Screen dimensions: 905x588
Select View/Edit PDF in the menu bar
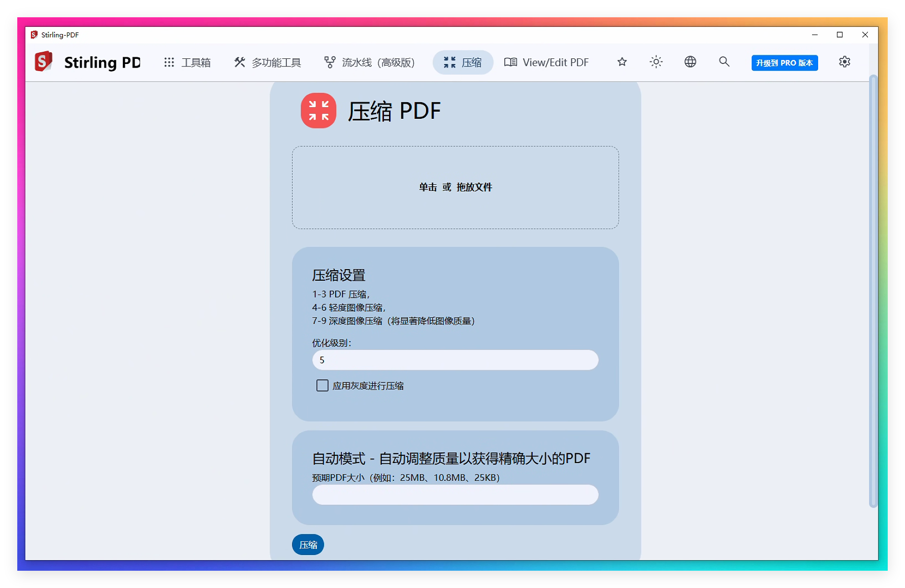[x=546, y=62]
